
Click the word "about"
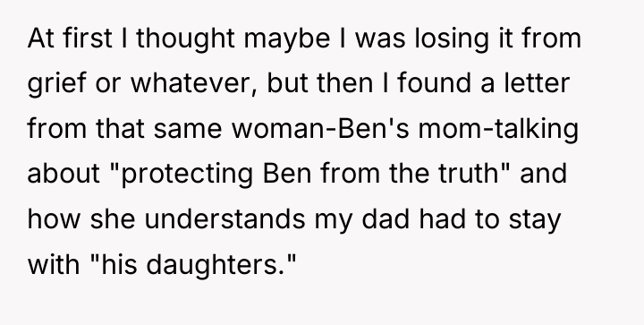64,174
